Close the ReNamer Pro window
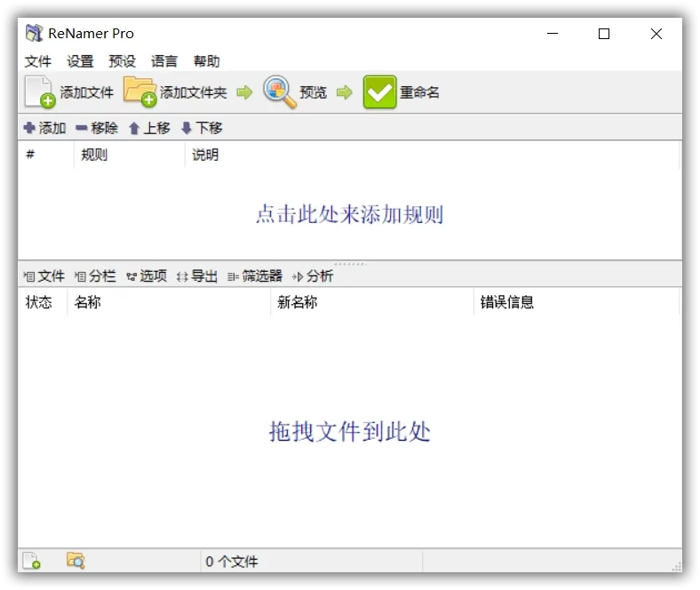700x590 pixels. pyautogui.click(x=656, y=34)
